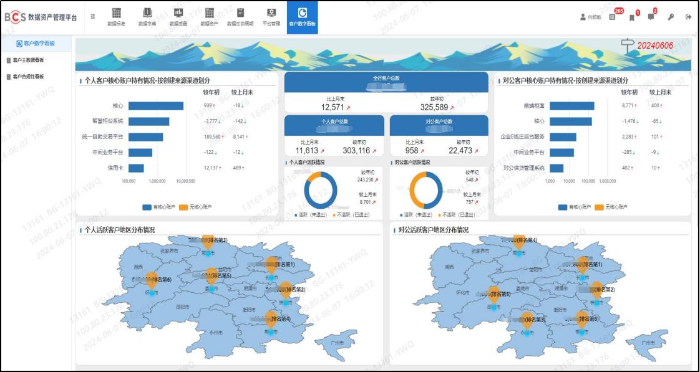The image size is (700, 372).
Task: Click rank 1 marker on corporate customer map
Action: tap(583, 265)
